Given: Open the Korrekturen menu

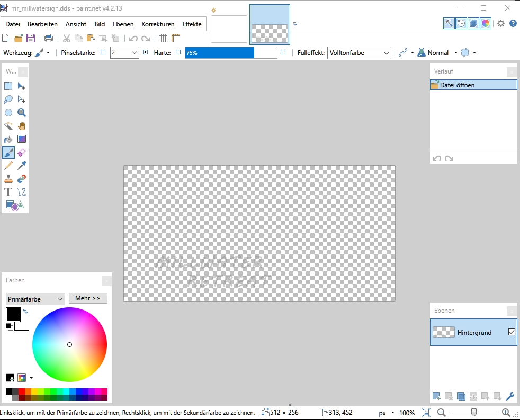Looking at the screenshot, I should (158, 24).
